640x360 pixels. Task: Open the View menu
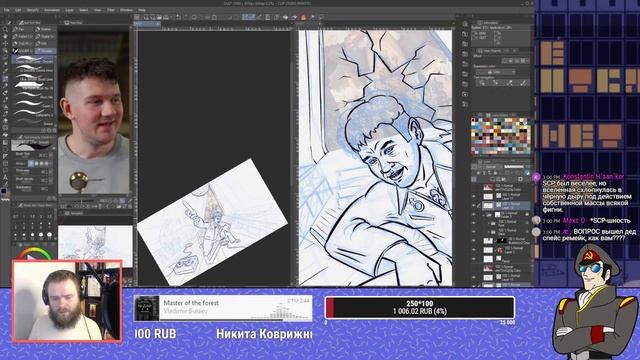tap(98, 10)
